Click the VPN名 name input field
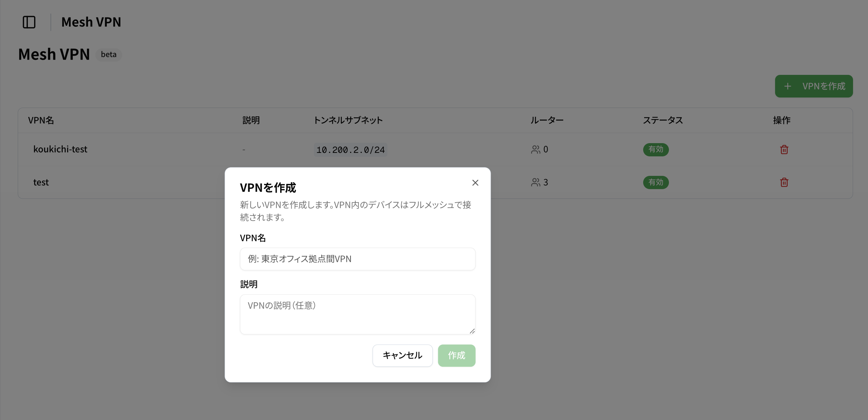The image size is (868, 420). (x=357, y=259)
